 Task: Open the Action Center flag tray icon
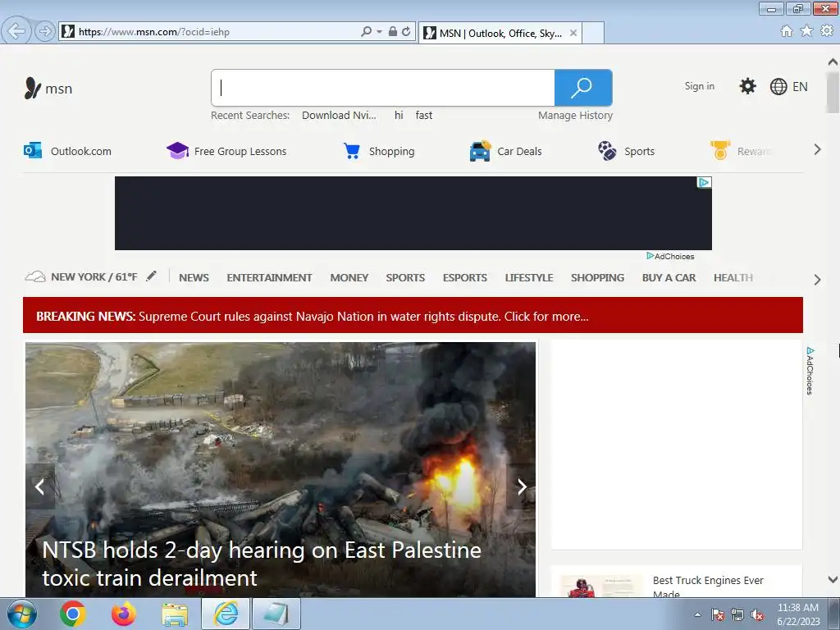click(718, 614)
